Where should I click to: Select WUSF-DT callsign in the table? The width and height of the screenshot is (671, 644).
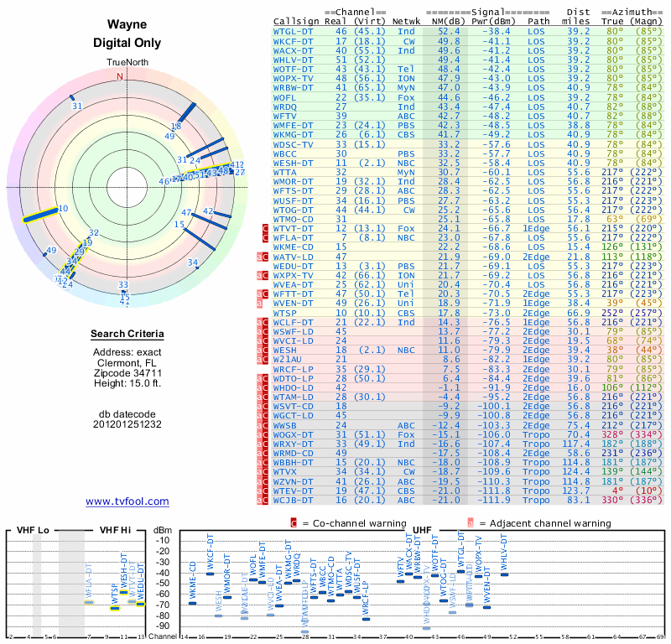pos(293,200)
